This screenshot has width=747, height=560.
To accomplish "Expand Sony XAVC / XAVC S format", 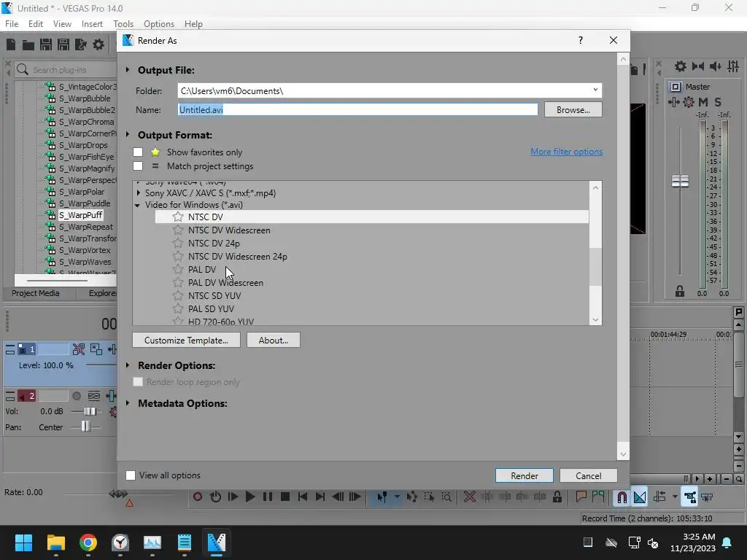I will tap(138, 192).
